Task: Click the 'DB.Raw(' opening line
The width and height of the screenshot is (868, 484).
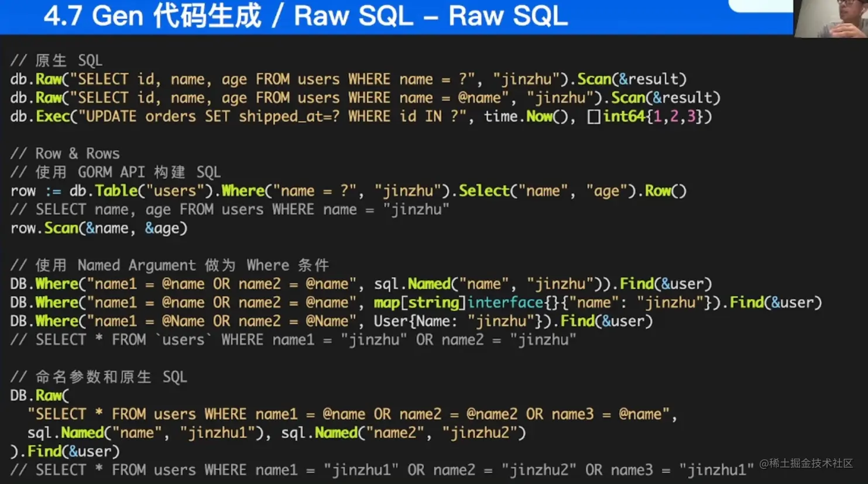Action: pos(40,396)
